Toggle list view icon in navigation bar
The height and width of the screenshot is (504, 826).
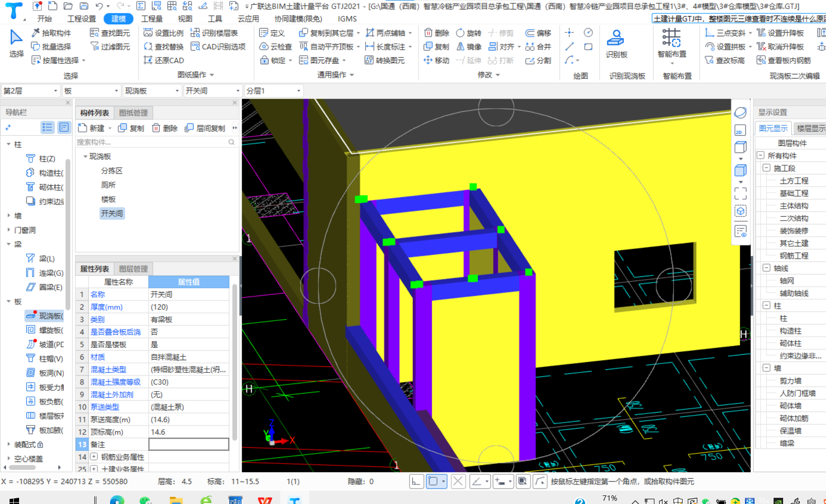pos(47,127)
